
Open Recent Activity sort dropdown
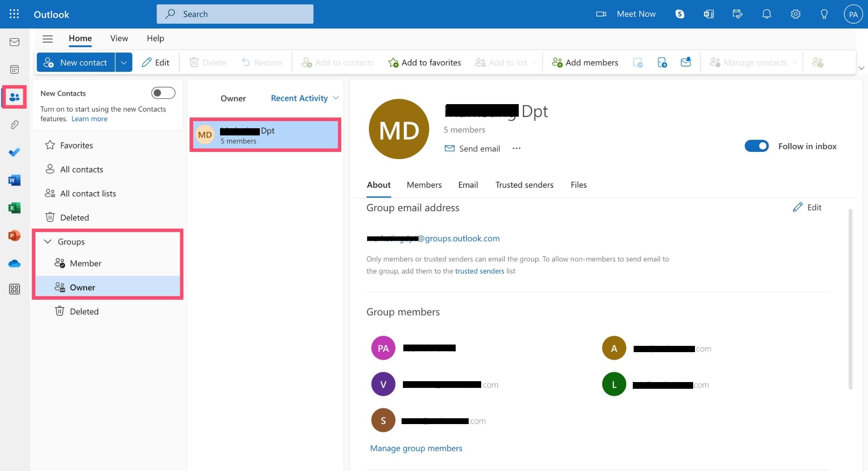[305, 98]
